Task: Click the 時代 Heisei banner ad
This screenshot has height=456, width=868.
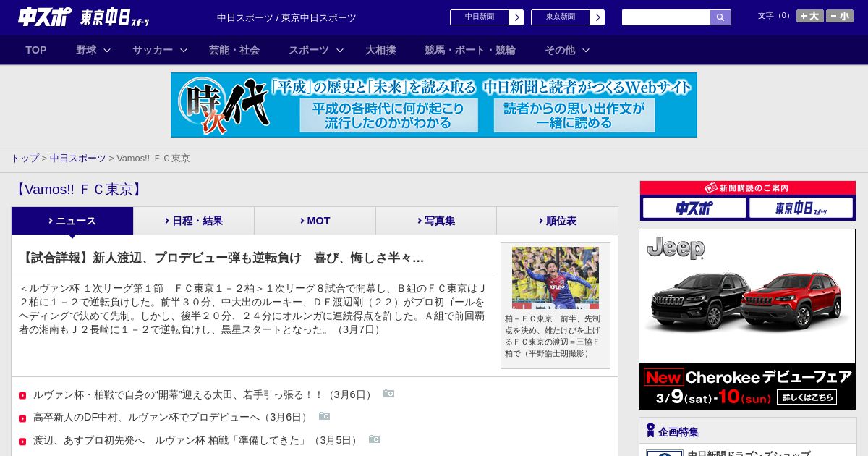Action: (x=434, y=105)
